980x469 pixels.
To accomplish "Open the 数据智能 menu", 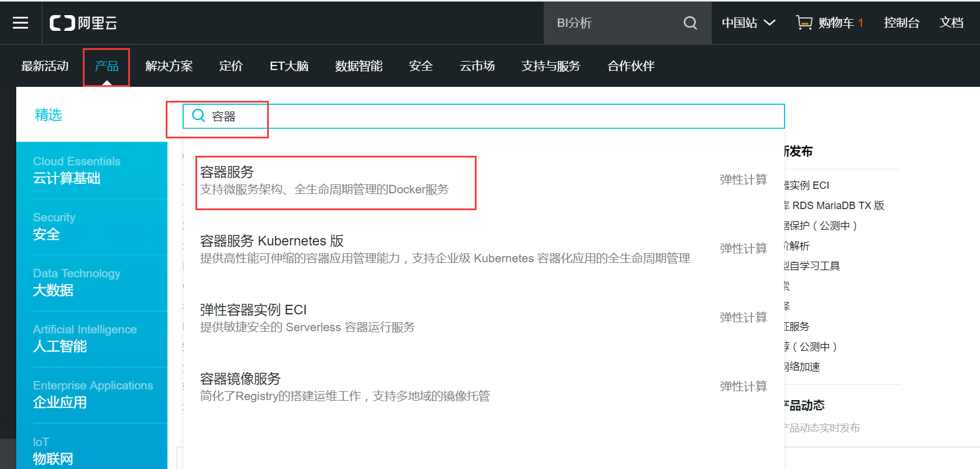I will pos(359,66).
